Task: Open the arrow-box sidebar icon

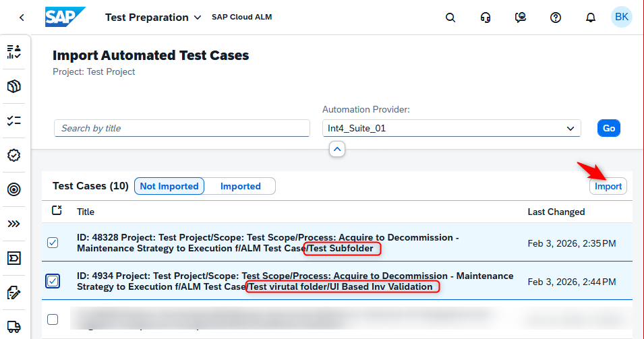Action: point(14,258)
